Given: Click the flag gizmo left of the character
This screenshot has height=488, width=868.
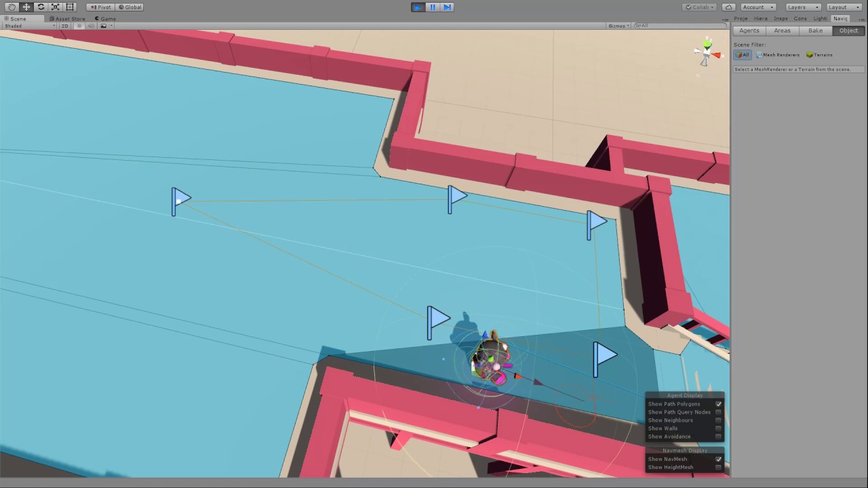Looking at the screenshot, I should tap(438, 322).
